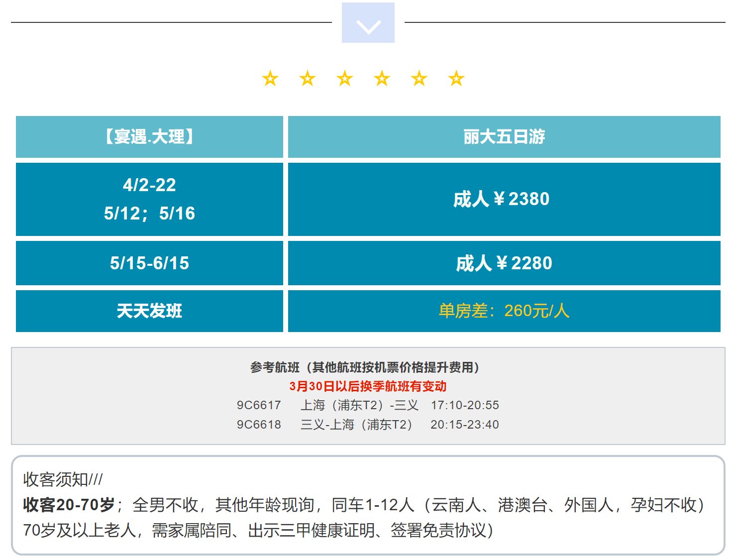Click the line starting 70岁及以上老人
735x560 pixels.
(x=258, y=530)
